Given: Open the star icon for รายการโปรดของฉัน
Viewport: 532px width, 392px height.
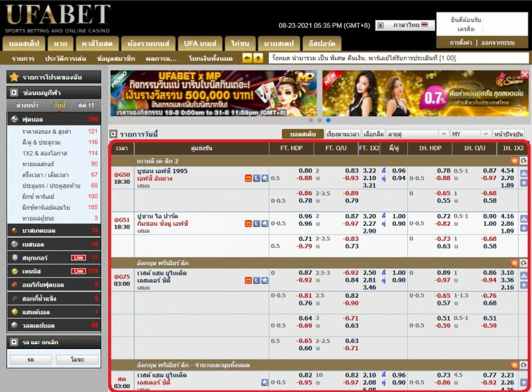Looking at the screenshot, I should pos(15,77).
